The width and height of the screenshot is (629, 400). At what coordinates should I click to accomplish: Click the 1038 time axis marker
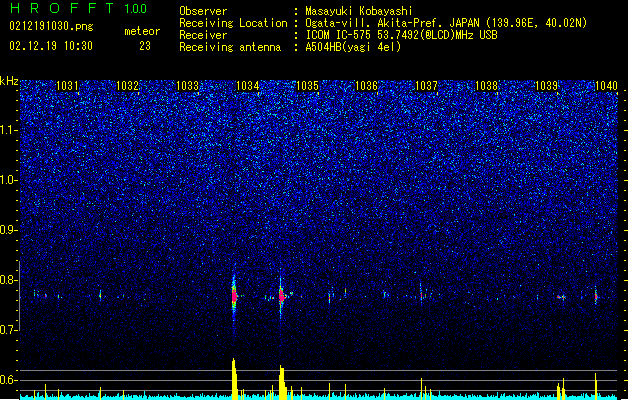[487, 86]
